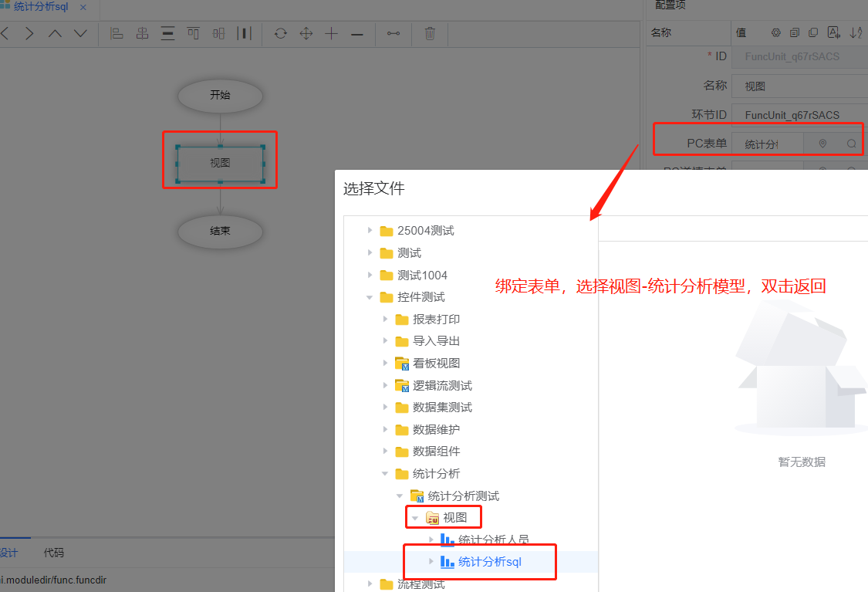868x592 pixels.
Task: Collapse the 控件测试 folder arrow
Action: pos(370,297)
